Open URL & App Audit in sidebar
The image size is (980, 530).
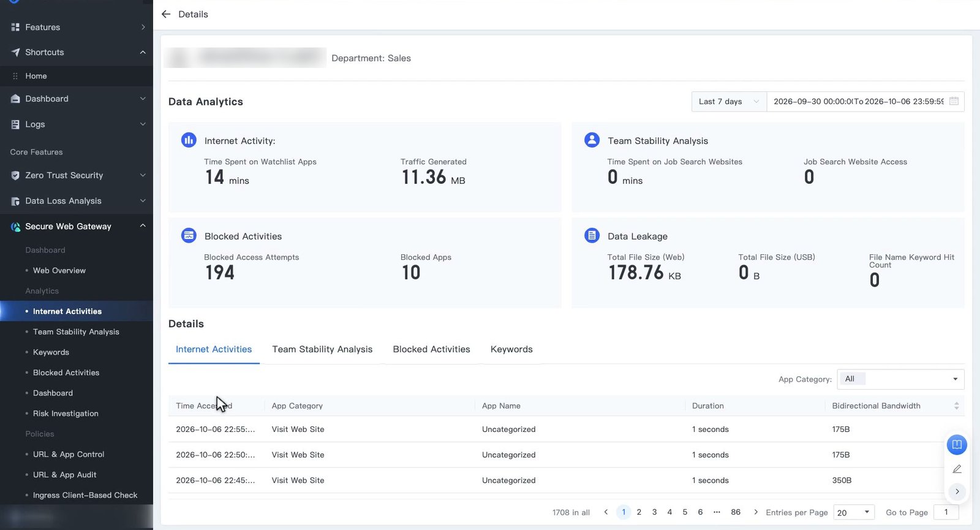point(64,475)
